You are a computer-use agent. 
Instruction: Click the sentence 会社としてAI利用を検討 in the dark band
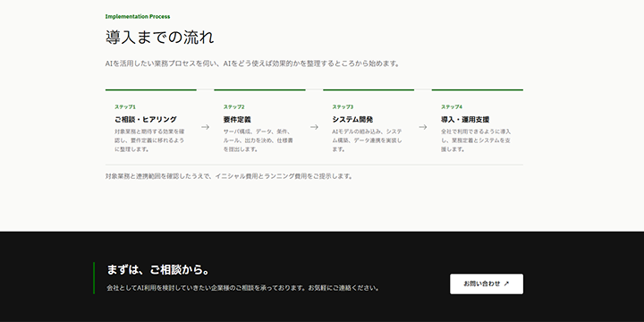tap(242, 288)
